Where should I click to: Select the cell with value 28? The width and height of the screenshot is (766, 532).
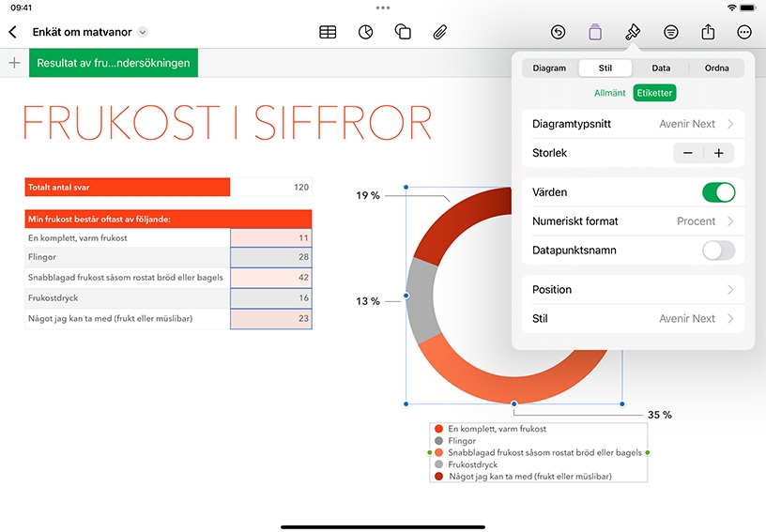coord(270,257)
